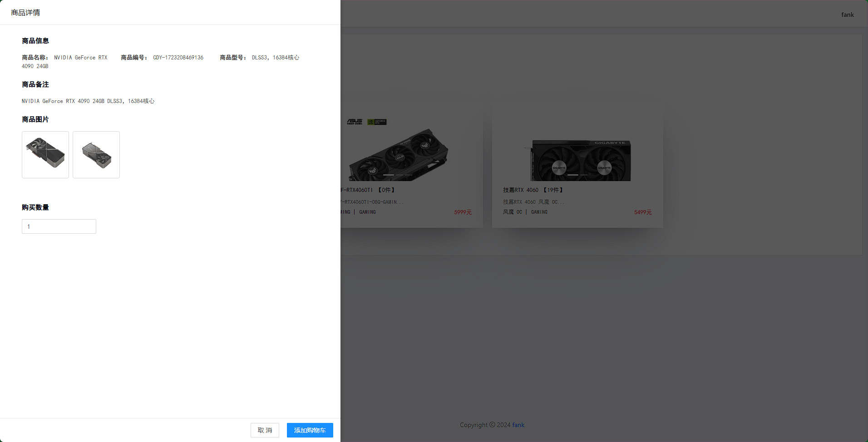Click the 风魔 OC tag

coord(513,212)
